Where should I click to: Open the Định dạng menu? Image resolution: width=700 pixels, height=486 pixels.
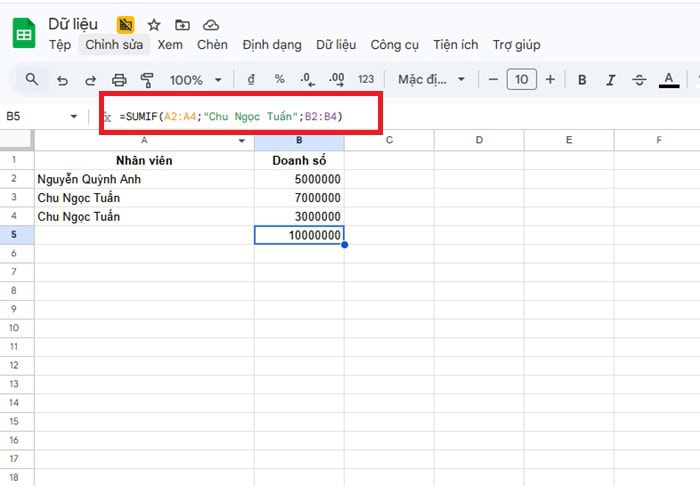(271, 45)
